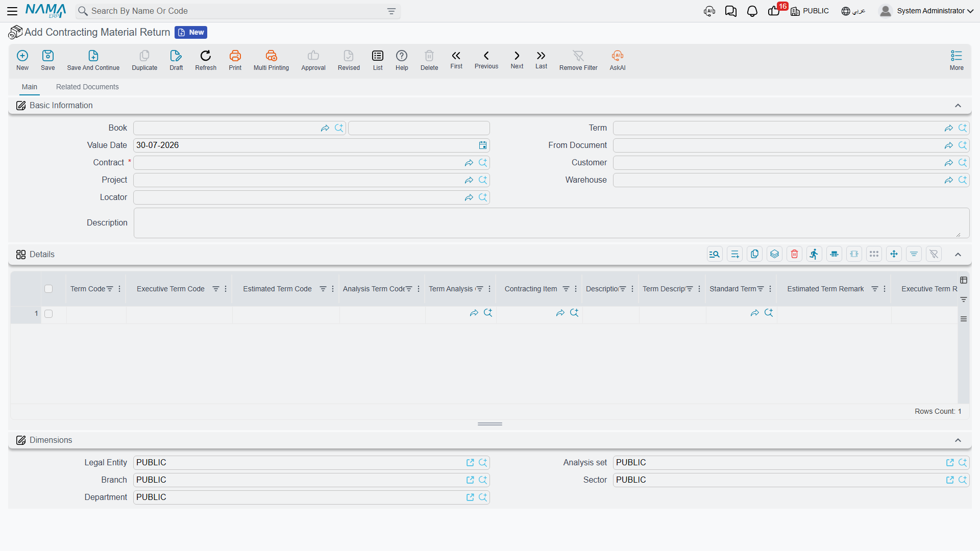
Task: Open the More toolbar menu
Action: [x=957, y=60]
